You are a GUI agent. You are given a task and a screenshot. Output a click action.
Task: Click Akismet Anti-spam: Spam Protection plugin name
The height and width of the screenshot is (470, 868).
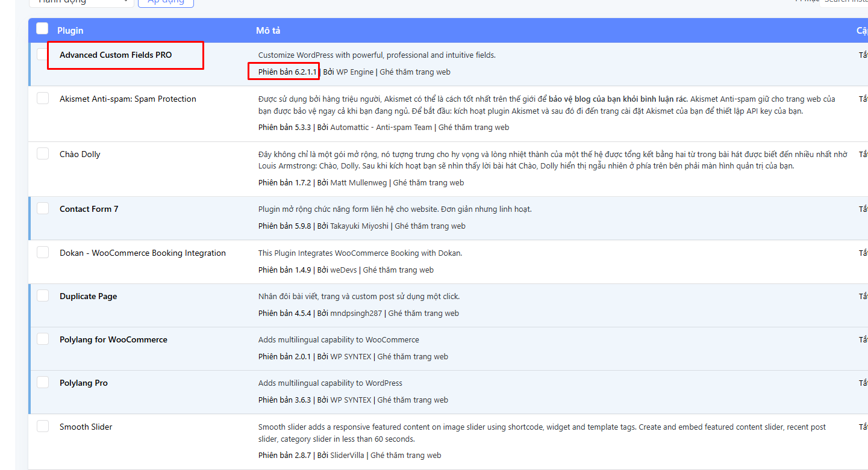pyautogui.click(x=128, y=99)
